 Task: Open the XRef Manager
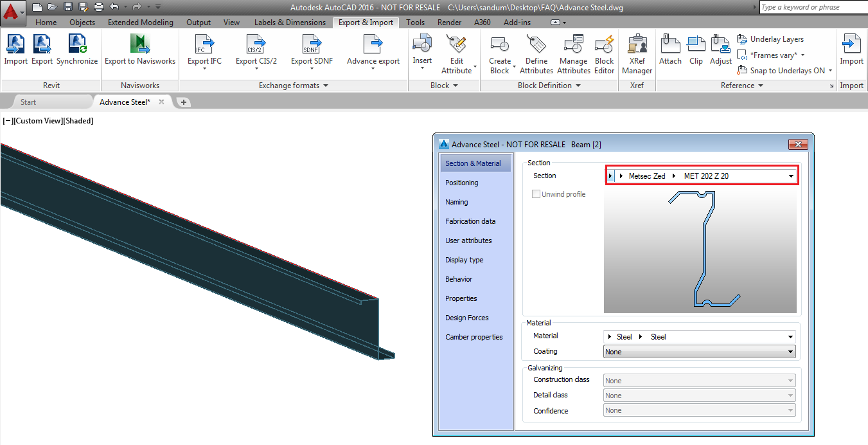point(637,44)
